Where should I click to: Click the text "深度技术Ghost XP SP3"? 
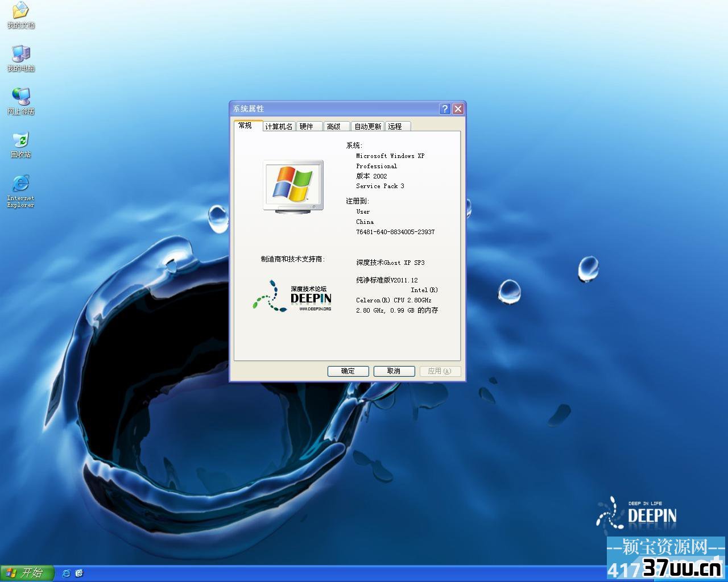pos(391,263)
